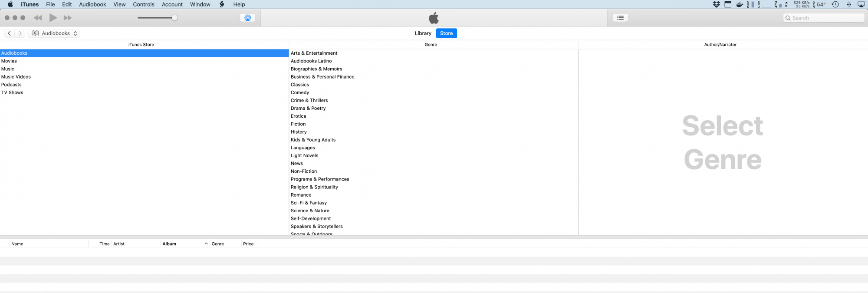The height and width of the screenshot is (293, 868).
Task: Choose the Audiobooks Latino genre
Action: pos(434,61)
